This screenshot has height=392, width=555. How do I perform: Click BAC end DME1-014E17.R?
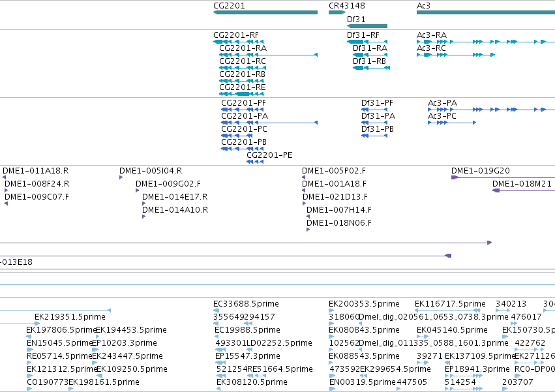tap(175, 197)
